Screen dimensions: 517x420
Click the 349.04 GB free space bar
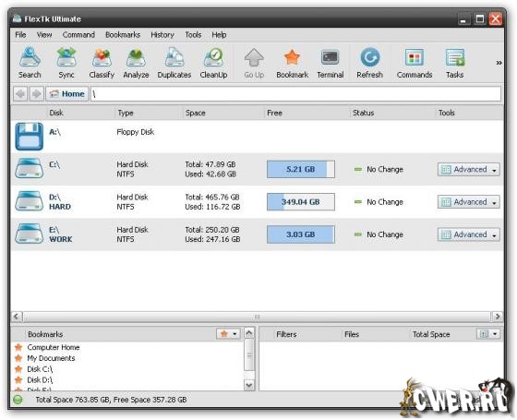301,202
